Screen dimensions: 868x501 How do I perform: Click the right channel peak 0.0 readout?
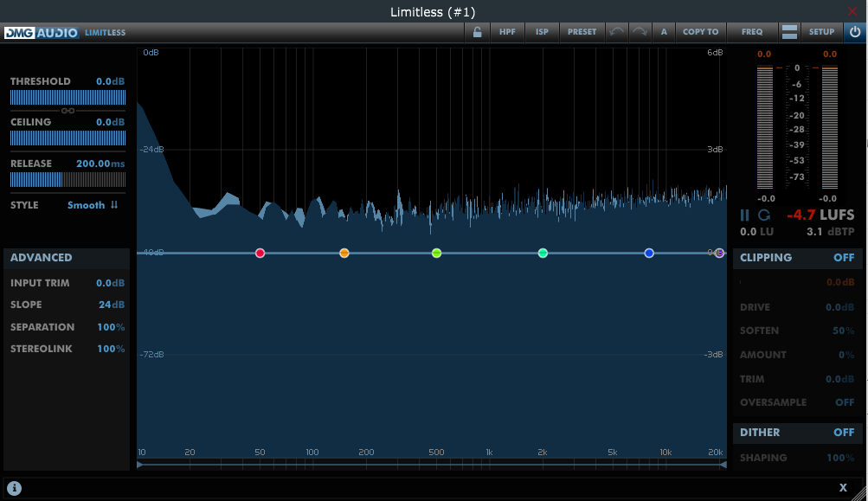tap(830, 55)
